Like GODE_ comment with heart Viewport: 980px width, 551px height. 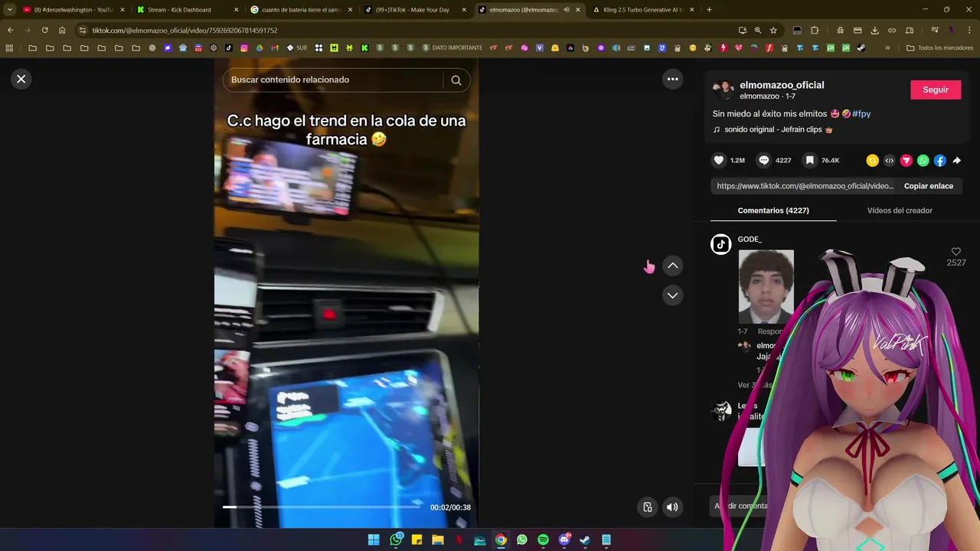click(x=955, y=252)
